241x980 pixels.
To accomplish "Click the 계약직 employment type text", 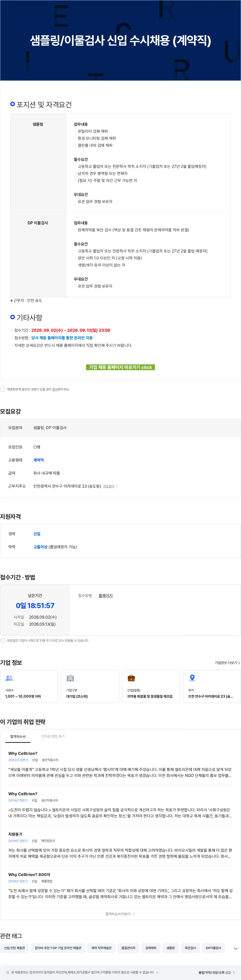I will (x=38, y=460).
